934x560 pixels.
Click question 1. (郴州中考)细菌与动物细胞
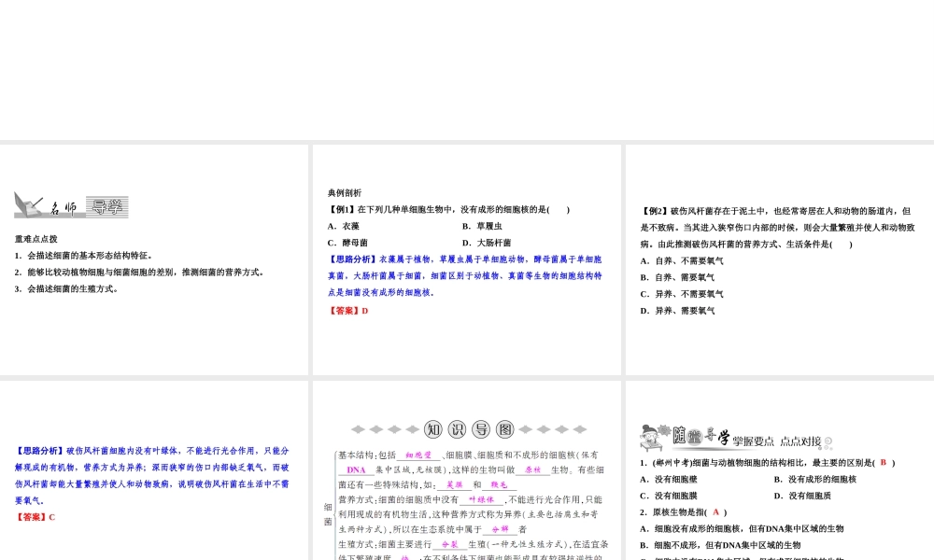pyautogui.click(x=767, y=462)
